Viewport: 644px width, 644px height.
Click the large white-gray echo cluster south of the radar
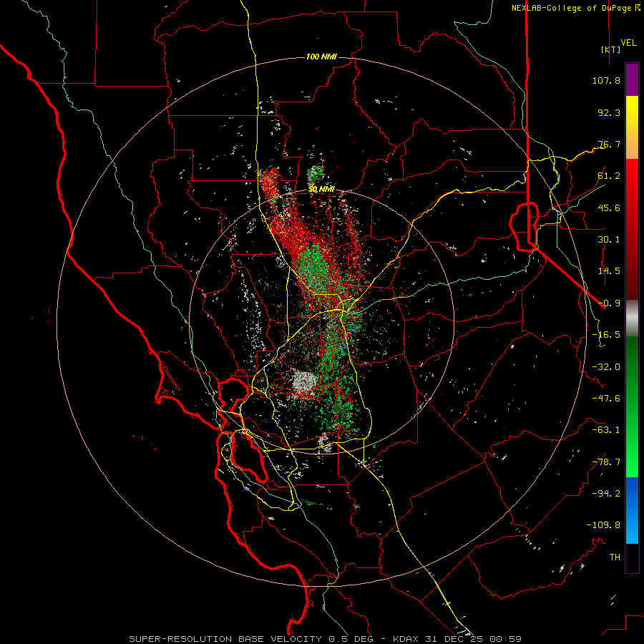tap(304, 382)
